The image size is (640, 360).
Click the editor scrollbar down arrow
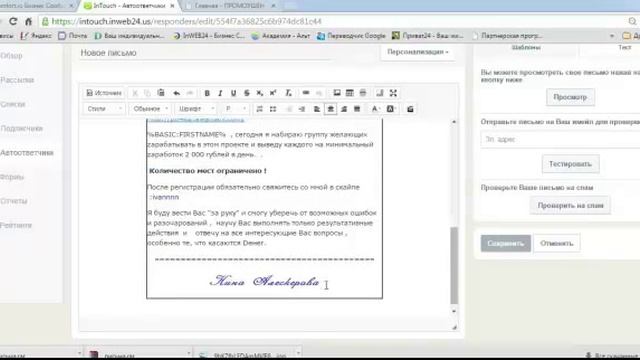pyautogui.click(x=454, y=311)
